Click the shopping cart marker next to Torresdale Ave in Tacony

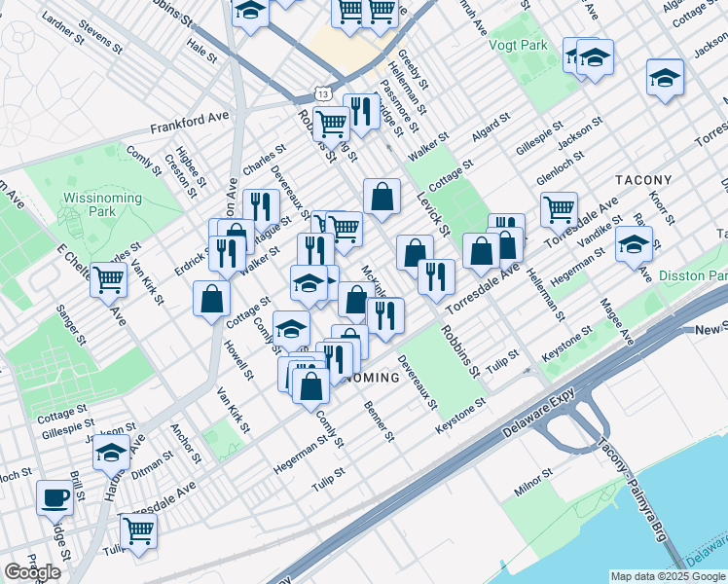(559, 211)
